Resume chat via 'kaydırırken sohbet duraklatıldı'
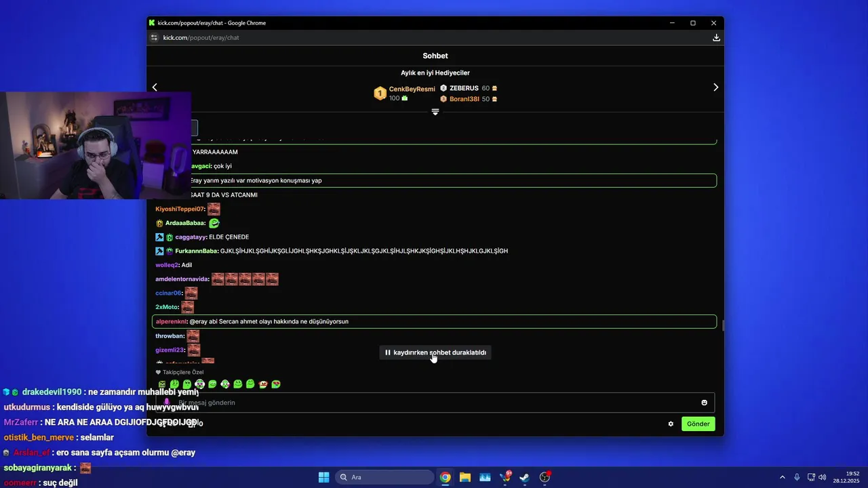Screen dimensions: 868x488 point(435,352)
